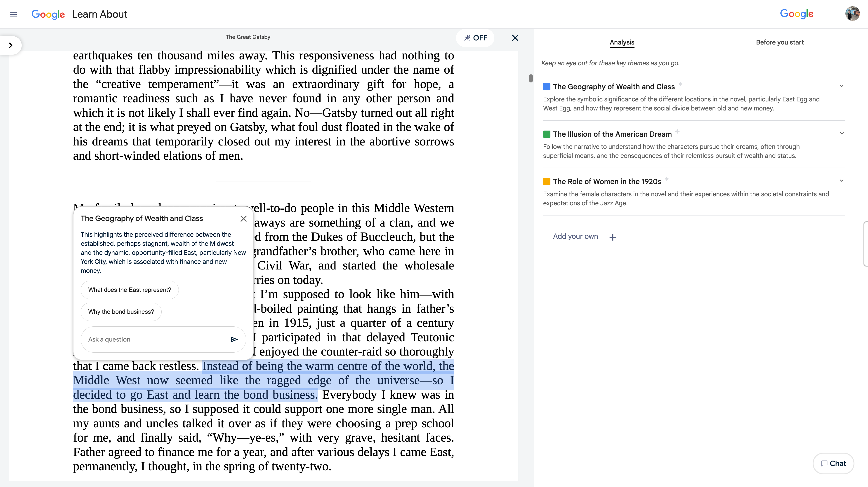This screenshot has height=487, width=868.
Task: Expand The Role of Women in the 1920s
Action: [x=841, y=181]
